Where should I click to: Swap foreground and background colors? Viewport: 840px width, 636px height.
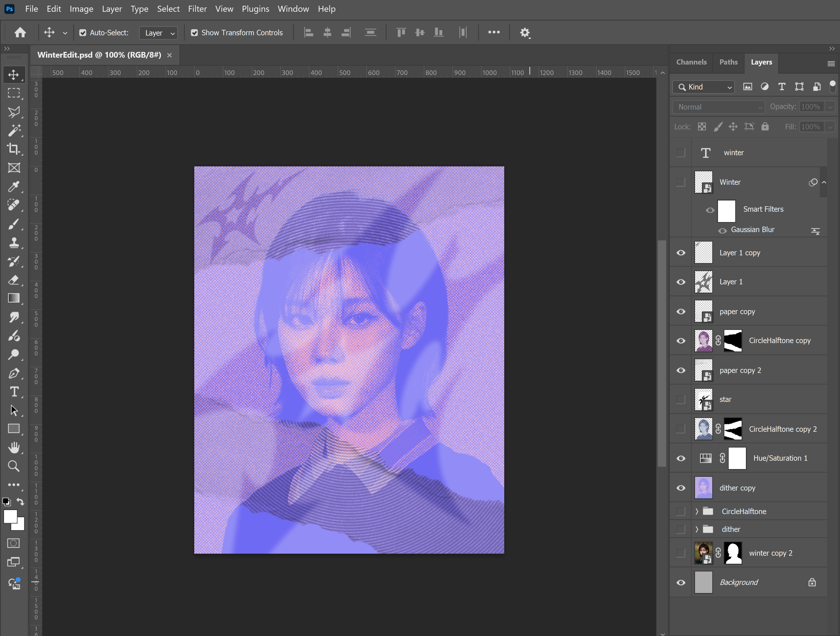point(20,501)
